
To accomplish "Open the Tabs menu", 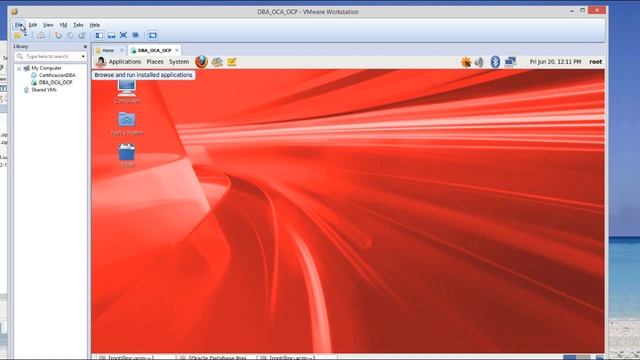I will pyautogui.click(x=78, y=25).
